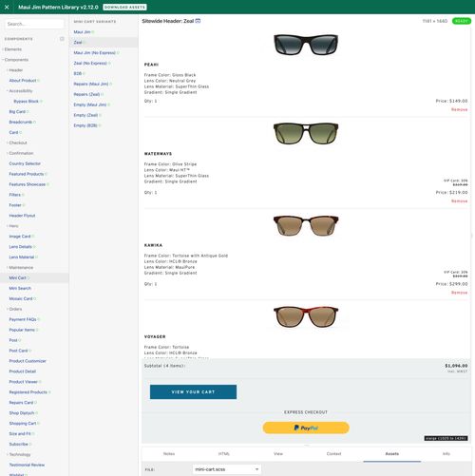This screenshot has width=475, height=476.
Task: Click the Waterways sunglasses image
Action: pyautogui.click(x=306, y=133)
